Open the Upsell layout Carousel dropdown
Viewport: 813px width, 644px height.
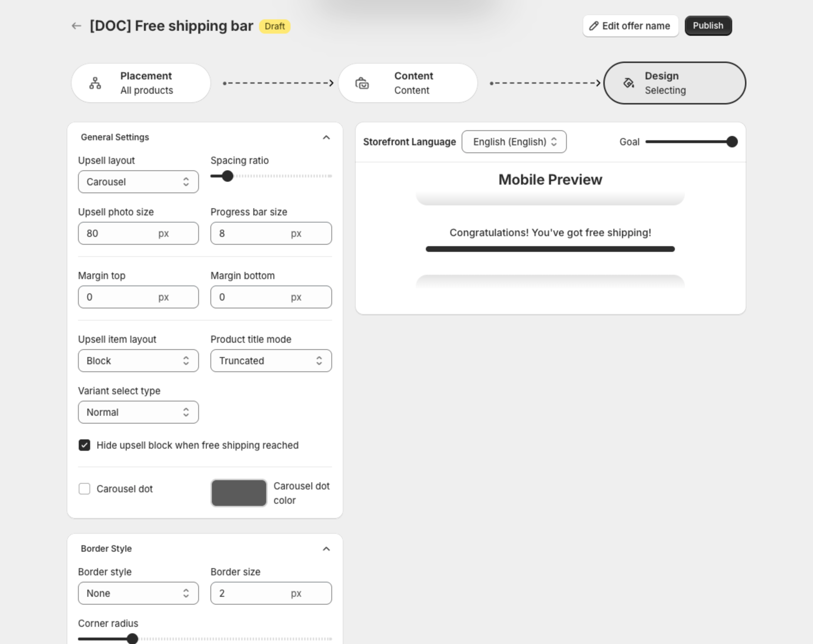point(138,182)
